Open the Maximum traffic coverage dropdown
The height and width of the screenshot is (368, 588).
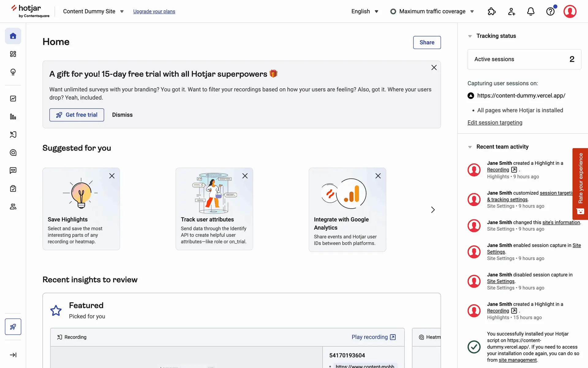click(432, 12)
